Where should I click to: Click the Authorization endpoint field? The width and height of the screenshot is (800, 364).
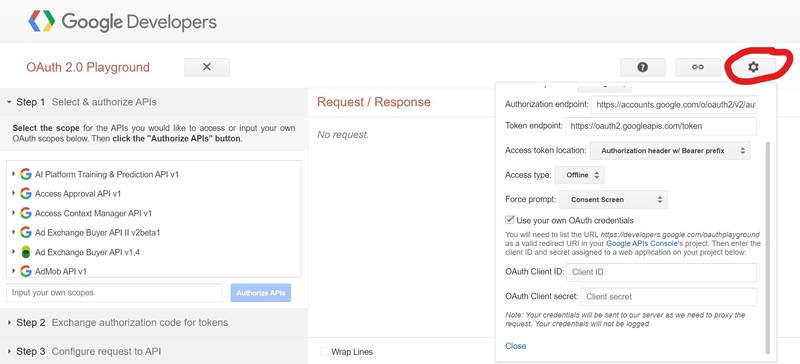[x=674, y=105]
